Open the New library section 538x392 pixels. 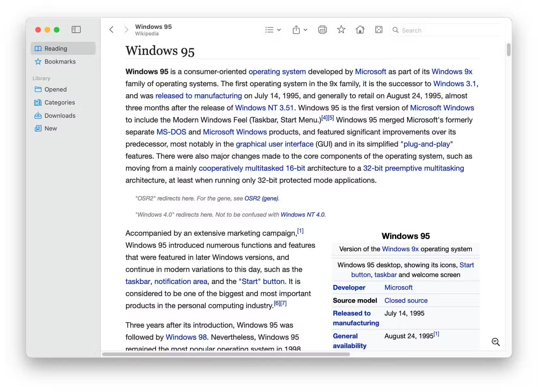point(63,128)
